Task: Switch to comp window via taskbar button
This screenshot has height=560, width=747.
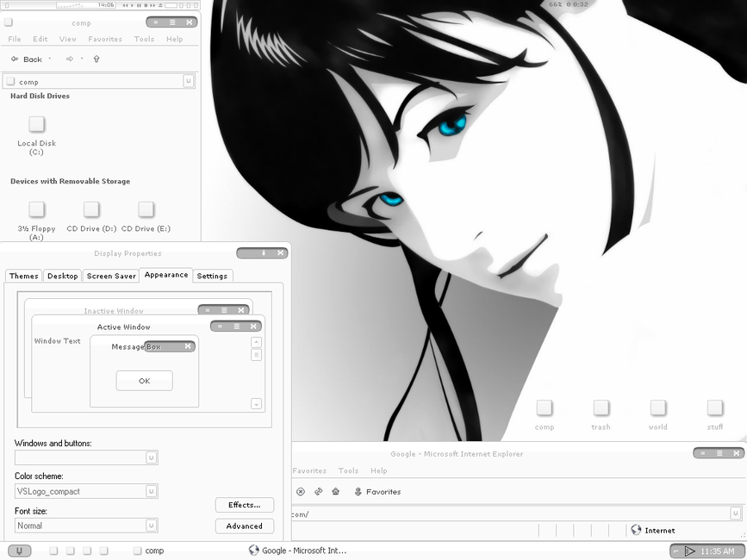Action: pos(149,551)
